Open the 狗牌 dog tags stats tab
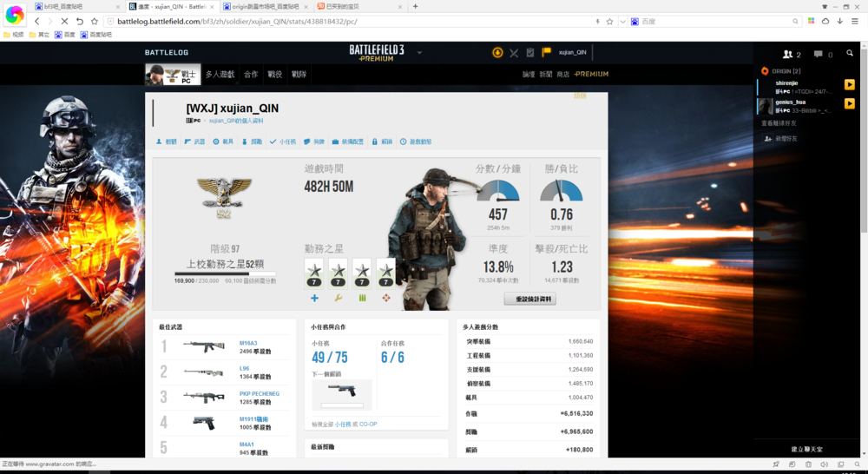Screen dimensions: 868x474 pyautogui.click(x=314, y=142)
